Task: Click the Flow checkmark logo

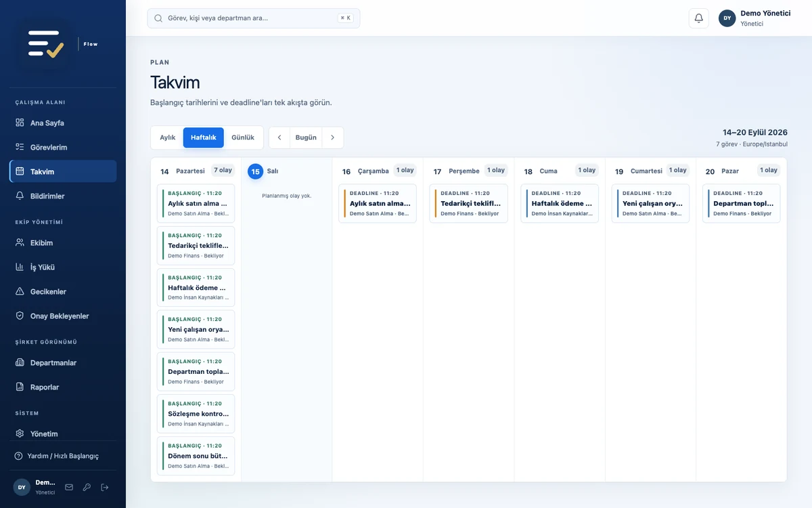Action: (46, 44)
